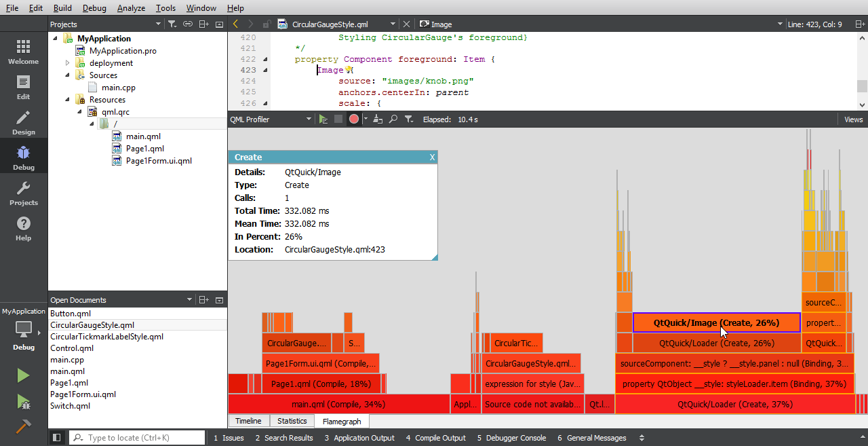
Task: Open the QML Profiler tool dropdown
Action: 309,119
